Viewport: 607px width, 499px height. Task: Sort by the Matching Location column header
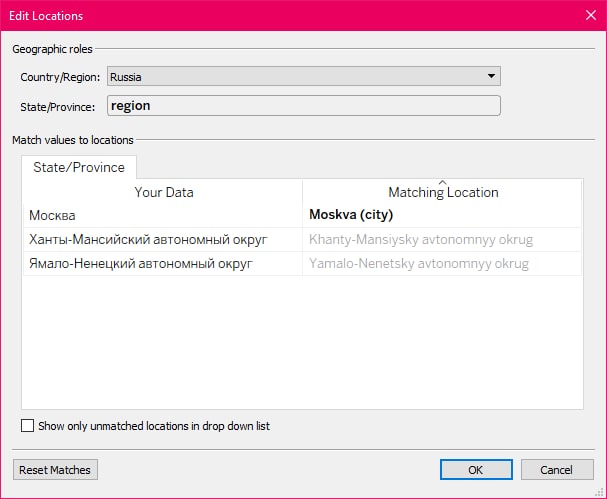442,192
